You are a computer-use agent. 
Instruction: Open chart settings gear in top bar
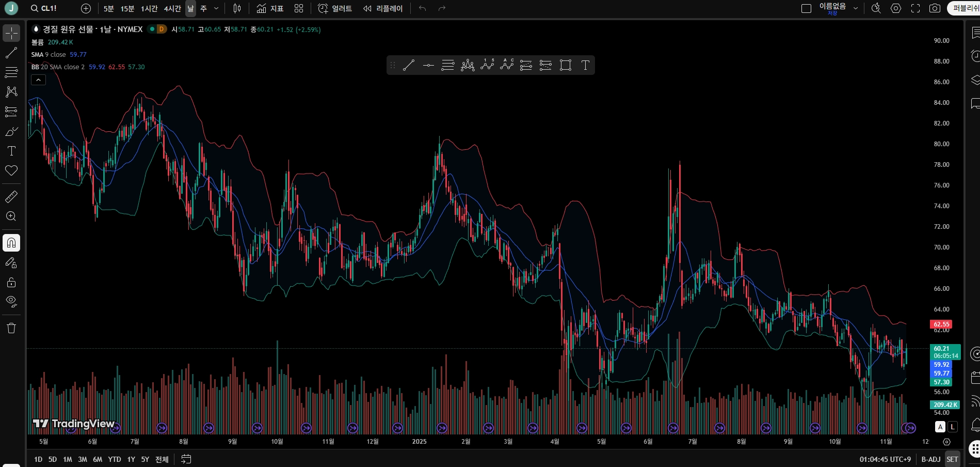pyautogui.click(x=896, y=8)
